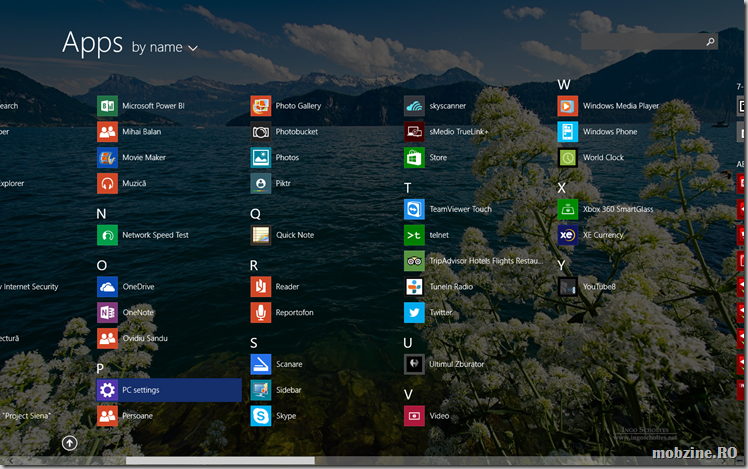Open the Skype icon
748x469 pixels.
pos(261,416)
